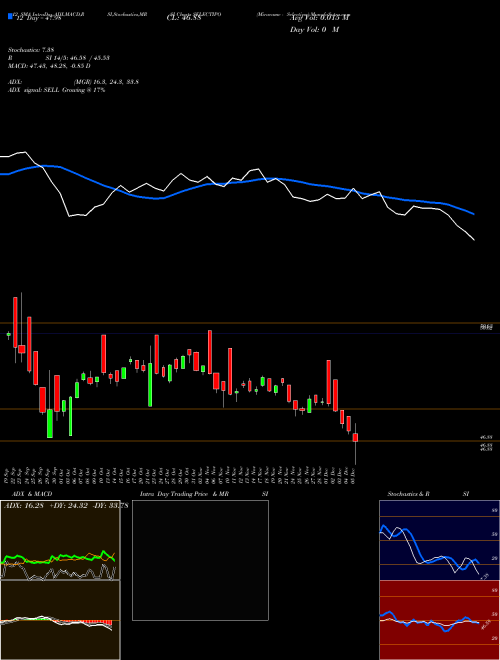Click the "(MGR) 16.3, 24.3, 33.8" ADX values

(x=106, y=82)
